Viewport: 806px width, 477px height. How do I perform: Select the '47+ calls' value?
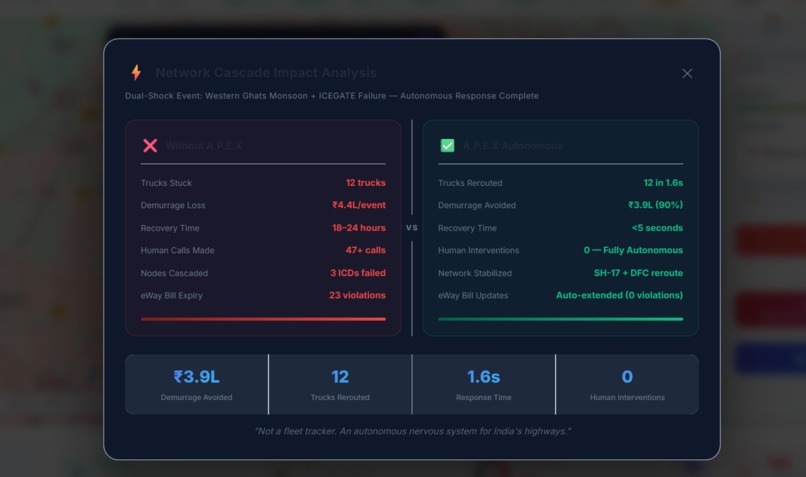pos(365,250)
